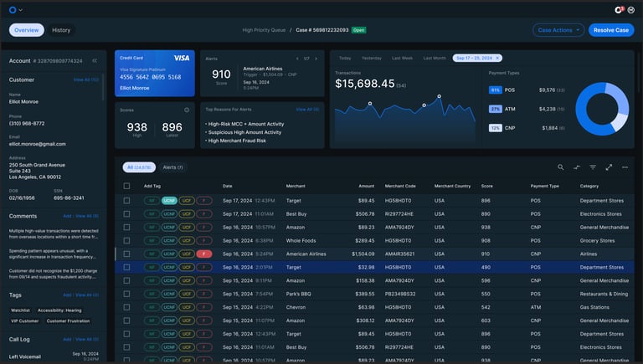
Task: Open the notifications icon with red badge
Action: tap(619, 10)
